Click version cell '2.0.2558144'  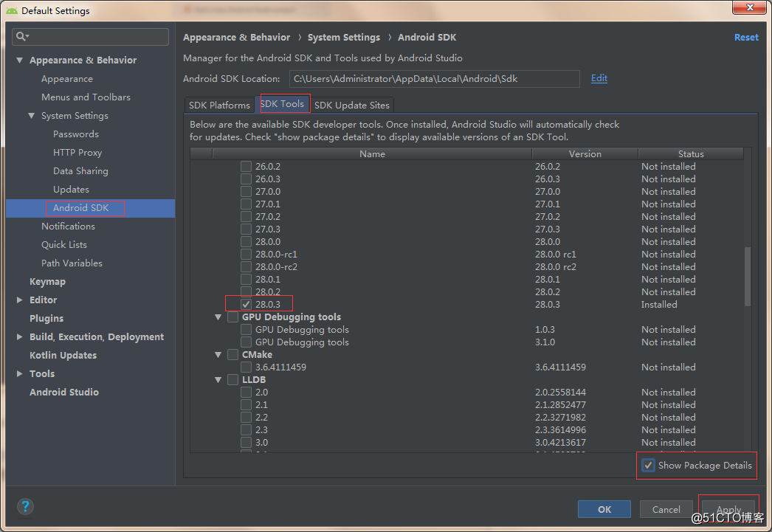[x=560, y=393]
